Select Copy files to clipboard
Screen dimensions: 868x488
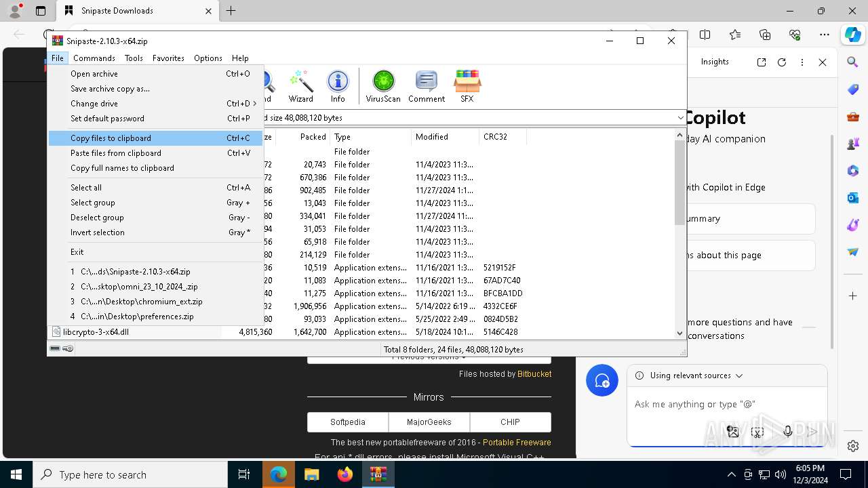pyautogui.click(x=156, y=138)
